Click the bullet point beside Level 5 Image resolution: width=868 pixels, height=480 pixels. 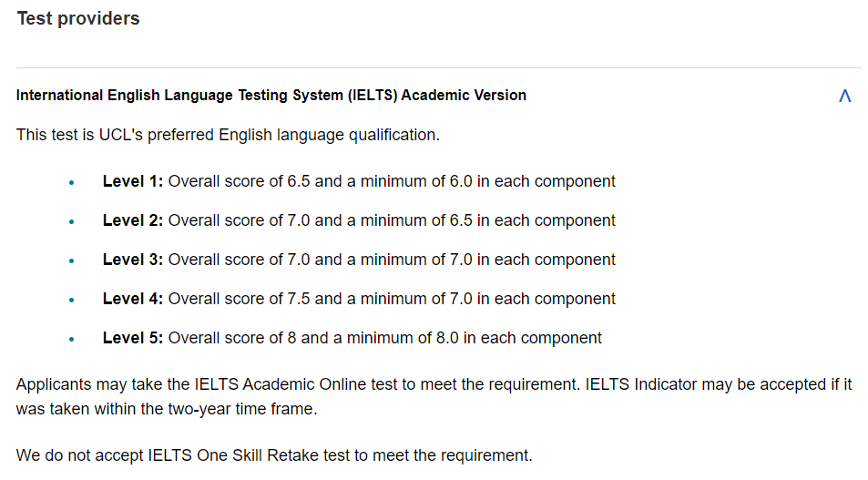pyautogui.click(x=71, y=340)
